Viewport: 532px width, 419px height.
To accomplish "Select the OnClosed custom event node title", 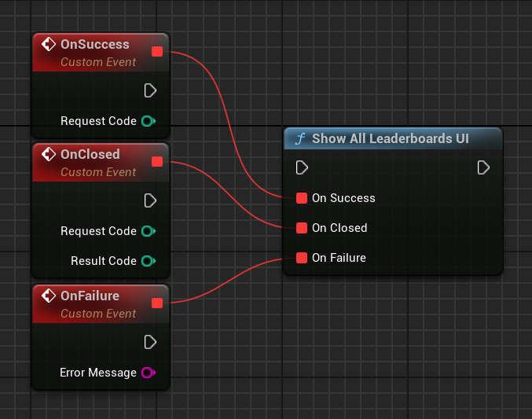I will [90, 155].
